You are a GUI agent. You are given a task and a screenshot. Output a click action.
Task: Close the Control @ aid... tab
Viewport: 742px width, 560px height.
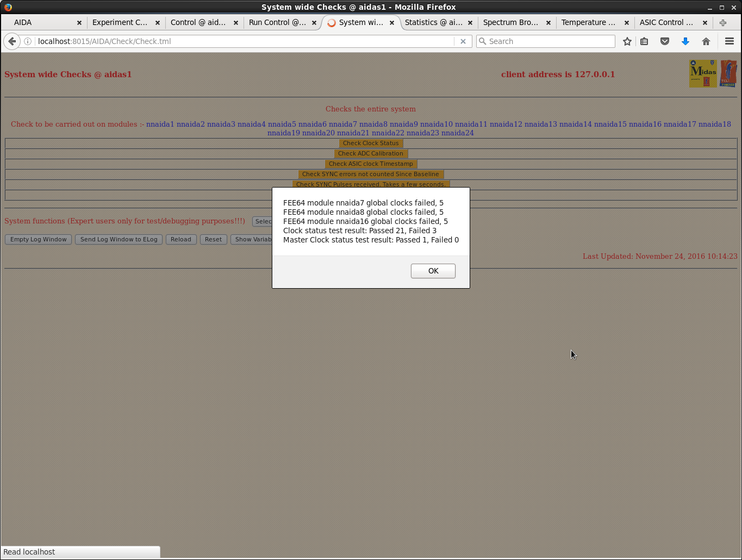coord(236,23)
